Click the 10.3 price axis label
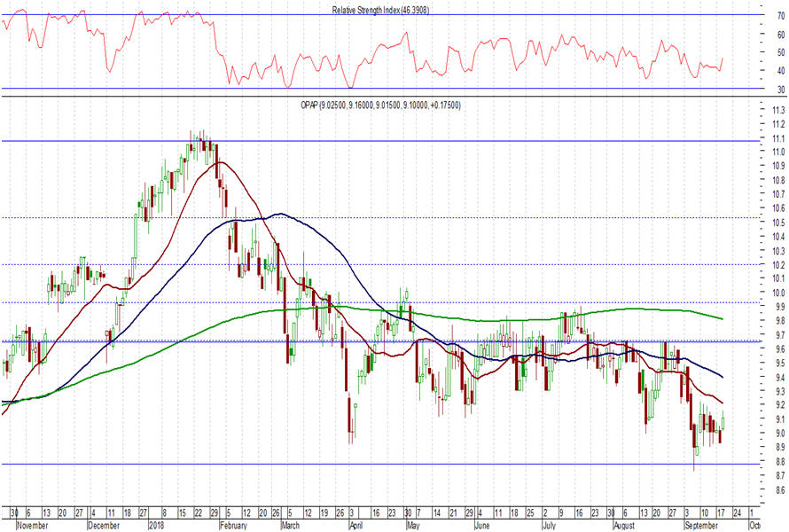789x532 pixels. click(778, 251)
